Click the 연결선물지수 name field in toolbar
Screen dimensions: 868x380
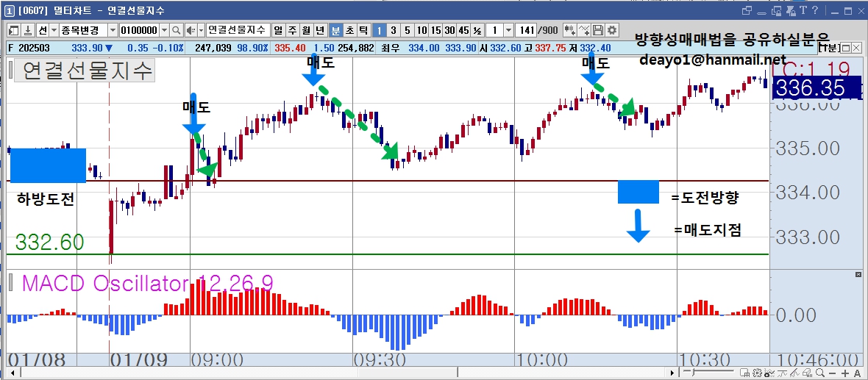click(x=238, y=30)
